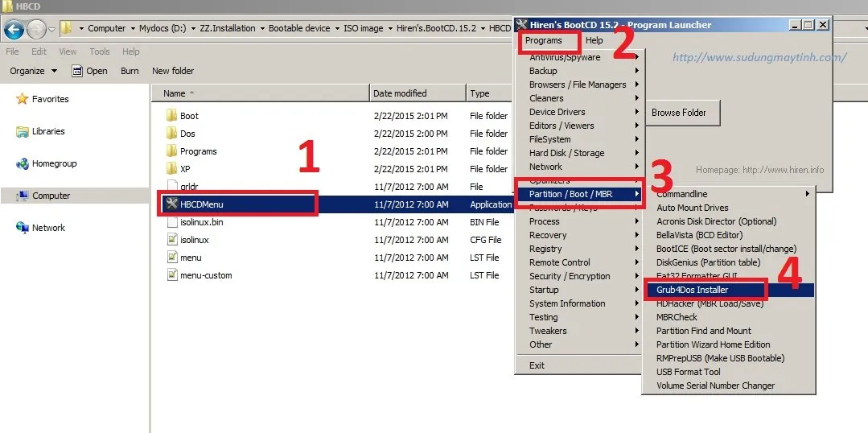The height and width of the screenshot is (433, 868).
Task: Sort by the Name column header
Action: (x=260, y=93)
